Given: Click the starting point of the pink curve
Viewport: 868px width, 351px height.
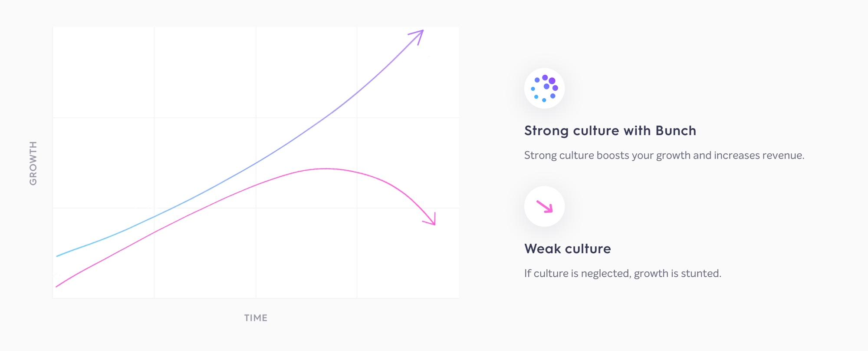Looking at the screenshot, I should 57,286.
